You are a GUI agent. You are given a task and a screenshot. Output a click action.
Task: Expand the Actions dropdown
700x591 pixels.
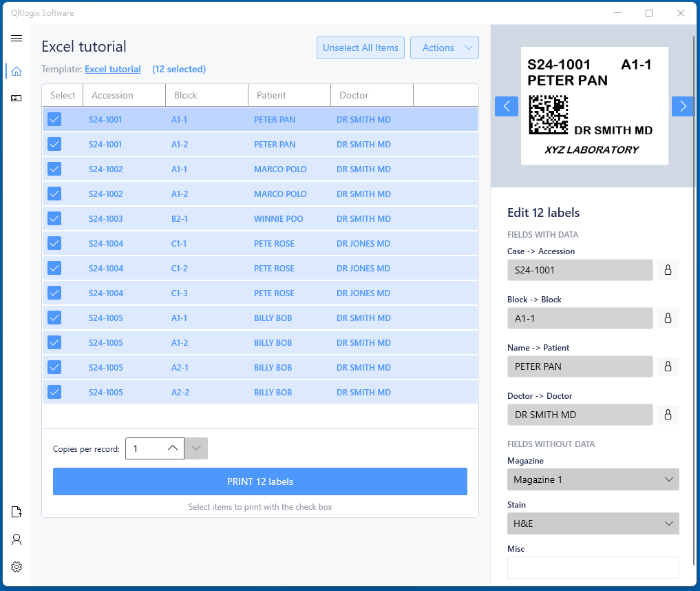[x=445, y=48]
